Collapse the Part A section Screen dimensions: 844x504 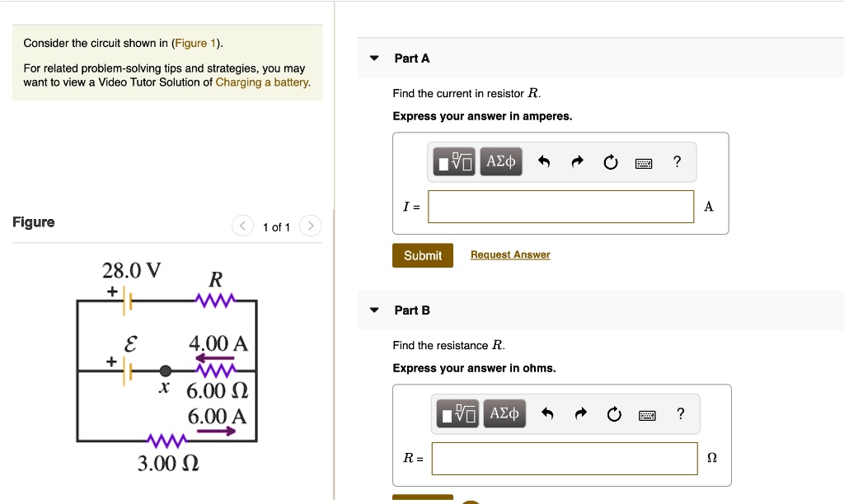pos(375,58)
